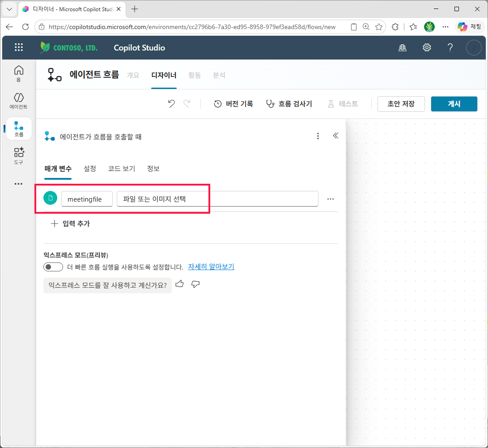The width and height of the screenshot is (488, 448).
Task: Click the undo arrow in toolbar
Action: coord(171,104)
